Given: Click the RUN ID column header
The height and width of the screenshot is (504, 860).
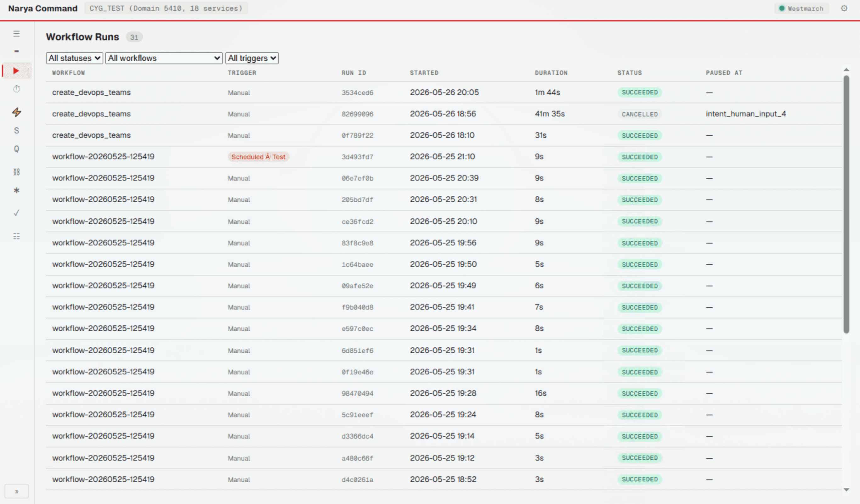Looking at the screenshot, I should click(x=354, y=73).
